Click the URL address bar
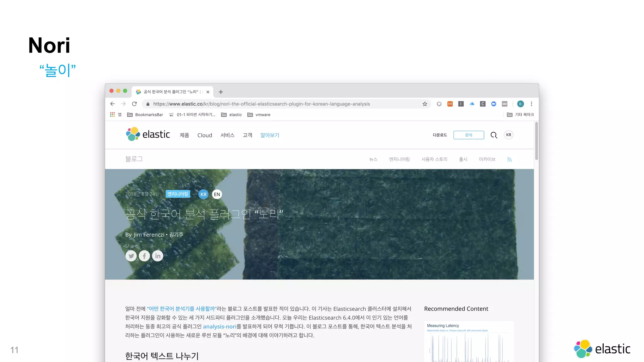 286,104
